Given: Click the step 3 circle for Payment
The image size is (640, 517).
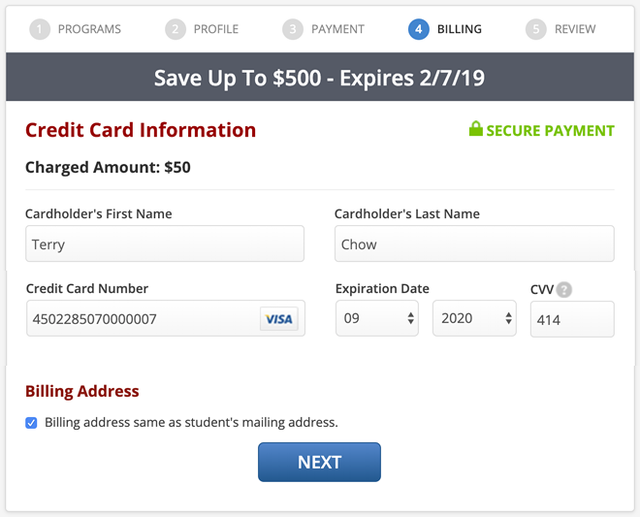Looking at the screenshot, I should (293, 29).
